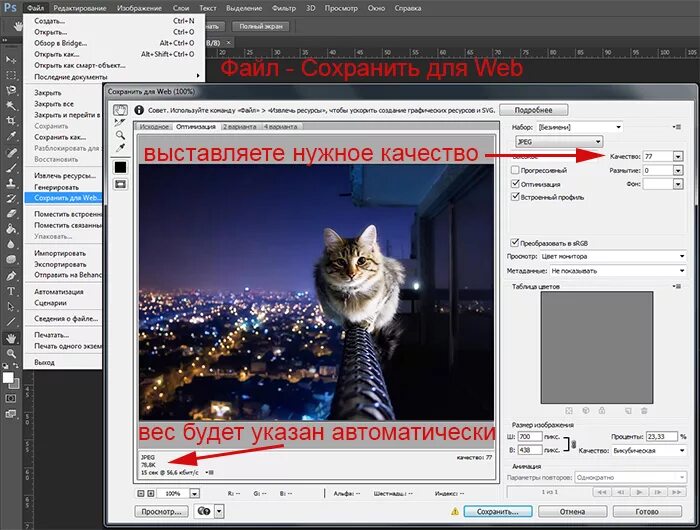This screenshot has width=700, height=530.
Task: Select the Blur drop tool
Action: click(11, 245)
